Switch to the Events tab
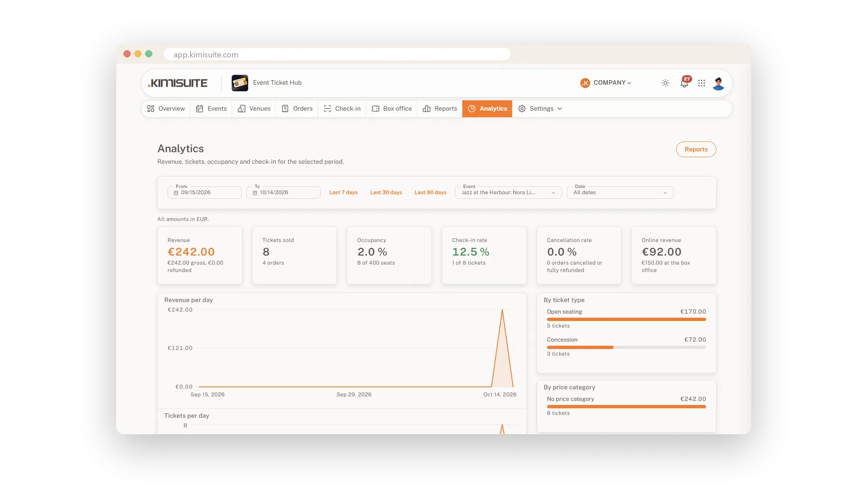The height and width of the screenshot is (488, 868). click(211, 109)
